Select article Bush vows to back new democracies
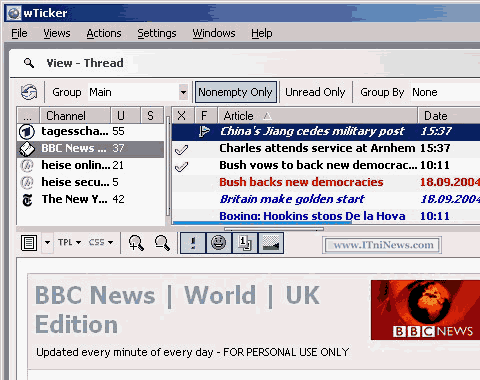The height and width of the screenshot is (380, 480). (326, 165)
